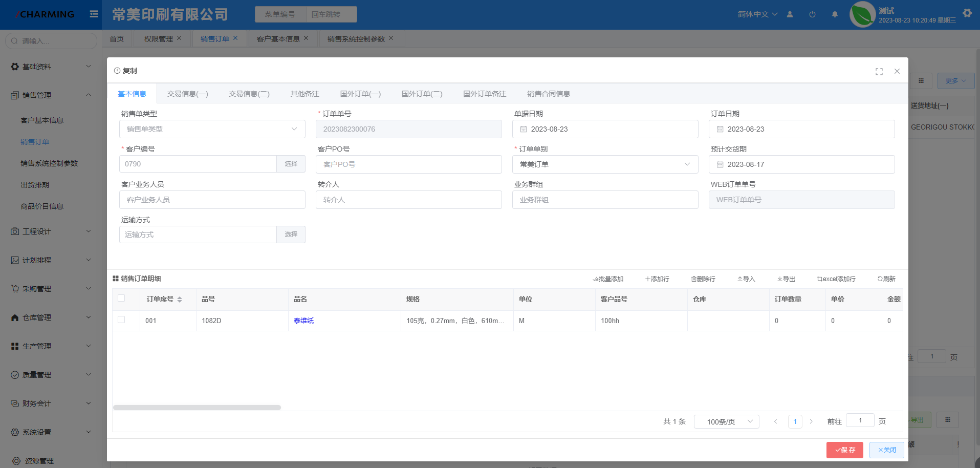Click the 前往 page number input in dialog
Viewport: 980px width, 468px height.
[x=860, y=420]
